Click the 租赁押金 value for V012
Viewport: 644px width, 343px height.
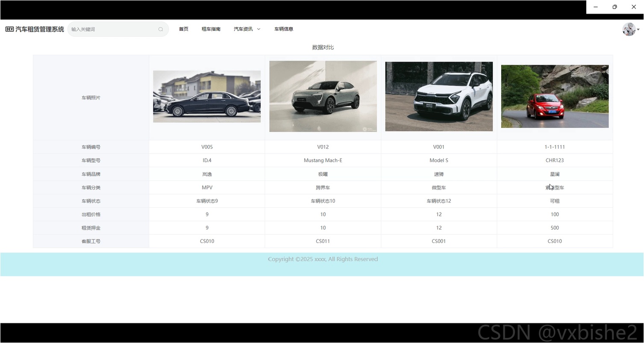click(323, 228)
